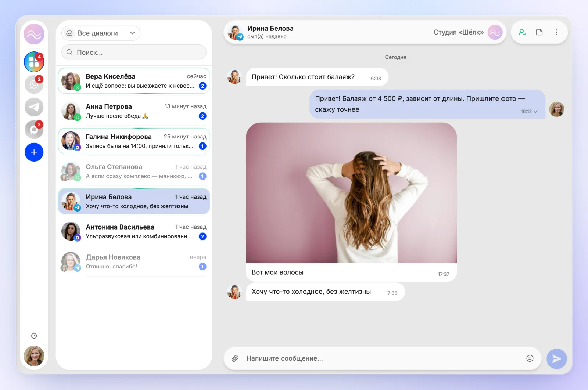The image size is (588, 390).
Task: Click the «Вот мои волосы» caption
Action: [277, 272]
